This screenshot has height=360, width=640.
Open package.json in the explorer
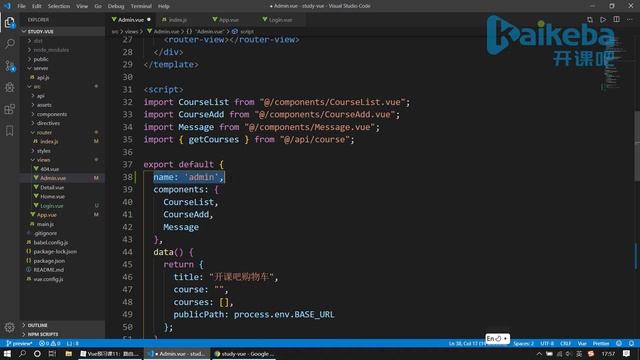click(x=62, y=261)
